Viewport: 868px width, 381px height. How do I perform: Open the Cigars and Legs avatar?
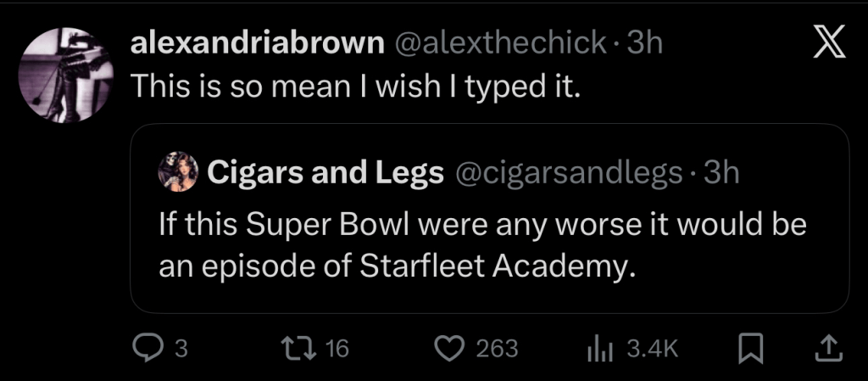point(178,172)
